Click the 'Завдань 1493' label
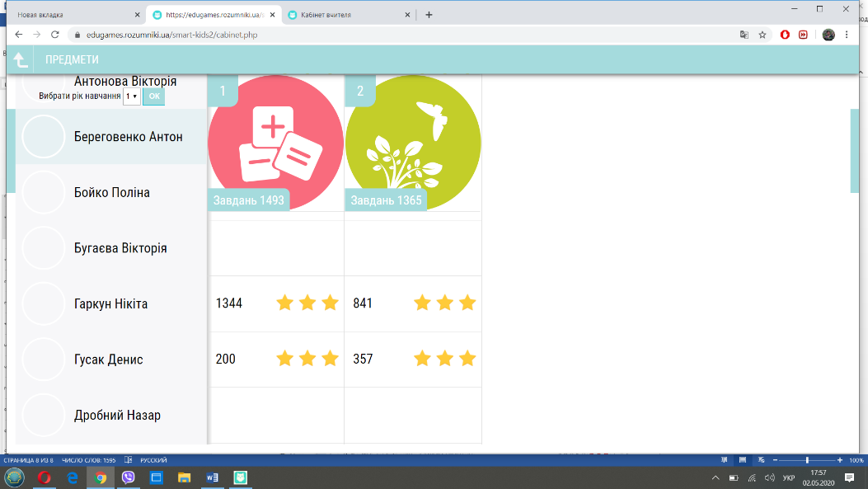 pyautogui.click(x=249, y=200)
